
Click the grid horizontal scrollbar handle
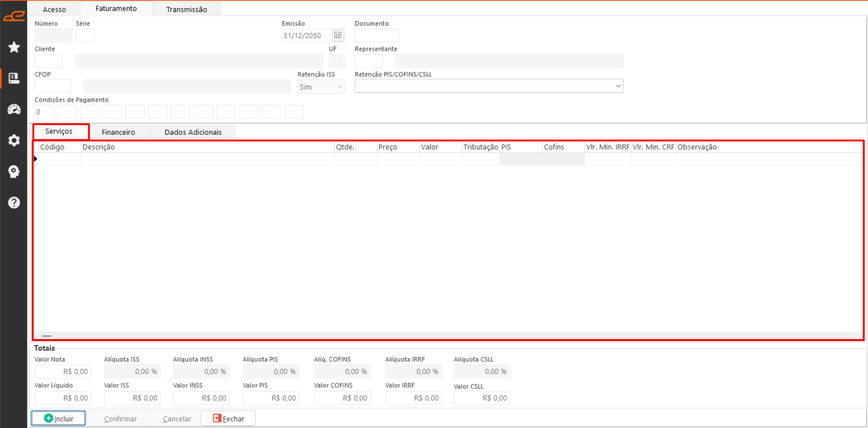click(x=46, y=336)
